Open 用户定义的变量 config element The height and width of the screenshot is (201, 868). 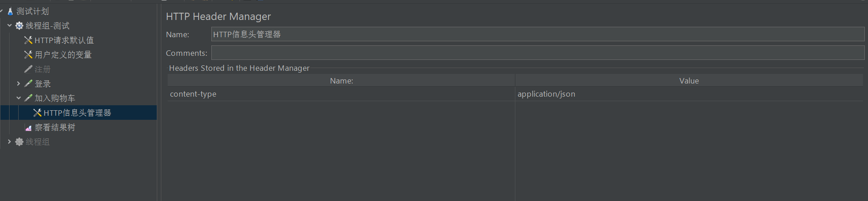[63, 55]
